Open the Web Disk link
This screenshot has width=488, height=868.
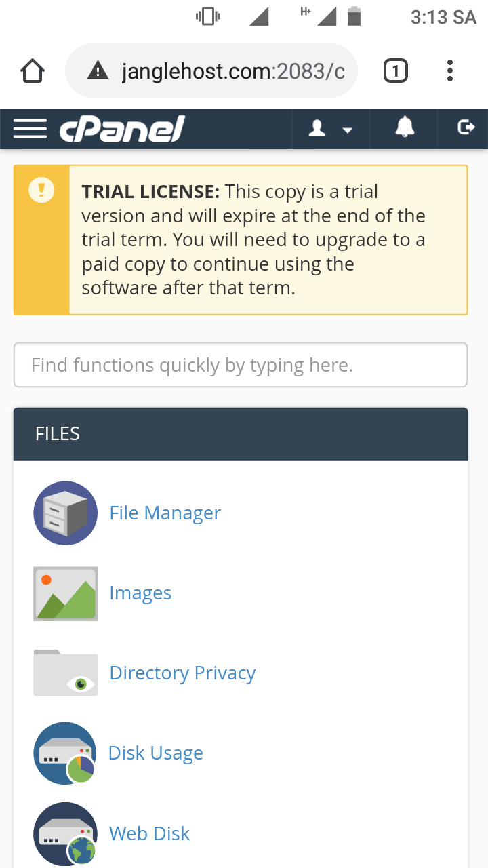pyautogui.click(x=150, y=833)
